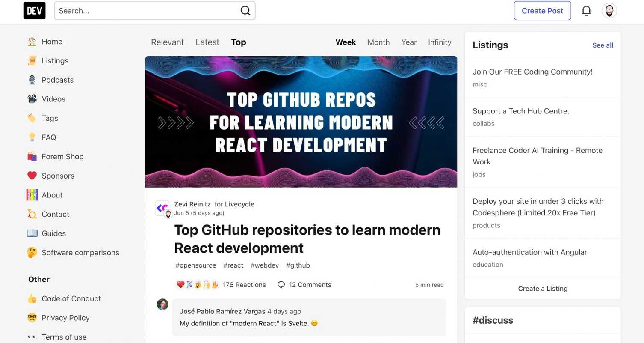Switch to the Latest feed tab
The height and width of the screenshot is (343, 644).
207,42
